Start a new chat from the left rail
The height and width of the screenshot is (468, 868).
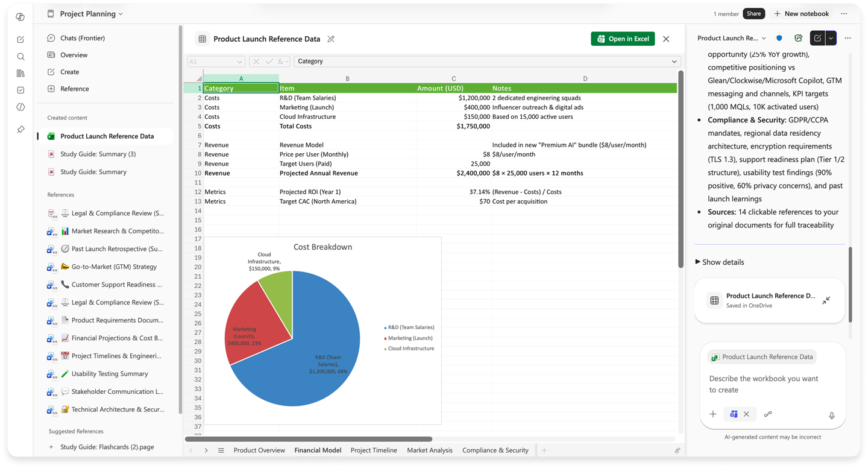click(x=20, y=40)
